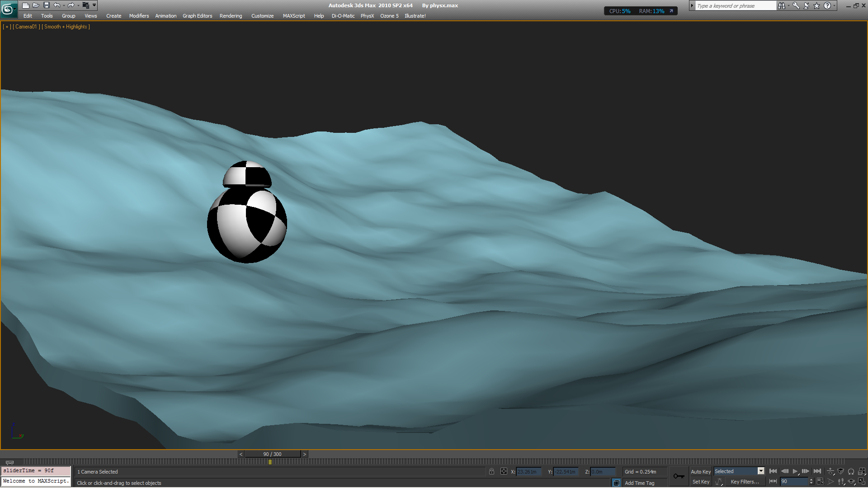
Task: Open the MAXScript menu
Action: point(294,16)
